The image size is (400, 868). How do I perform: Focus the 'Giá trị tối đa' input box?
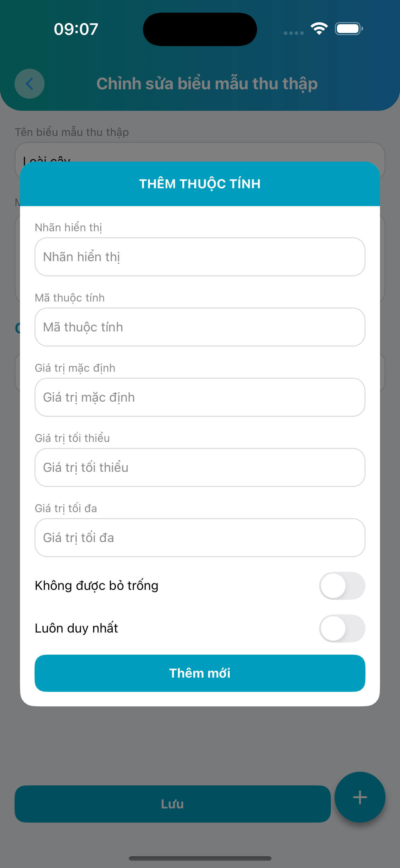200,538
